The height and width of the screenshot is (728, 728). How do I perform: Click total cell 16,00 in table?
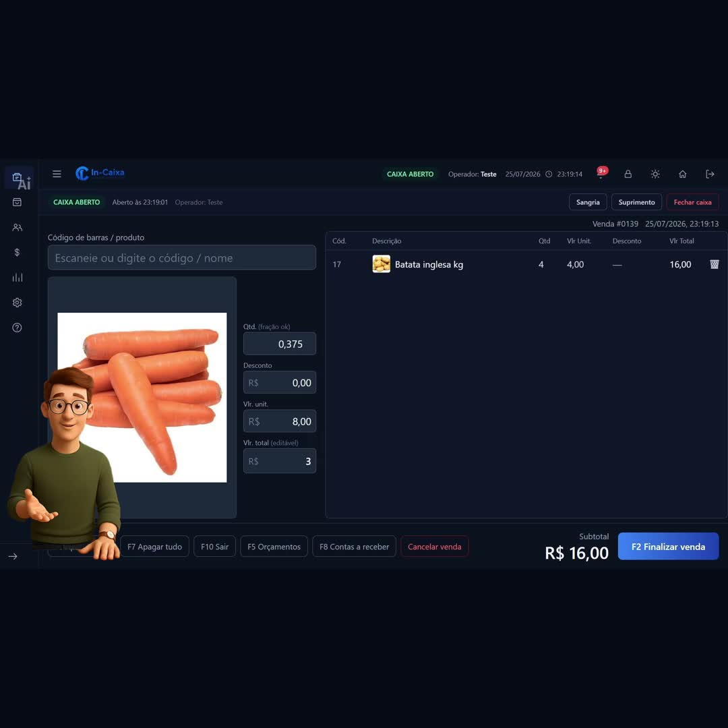coord(680,264)
